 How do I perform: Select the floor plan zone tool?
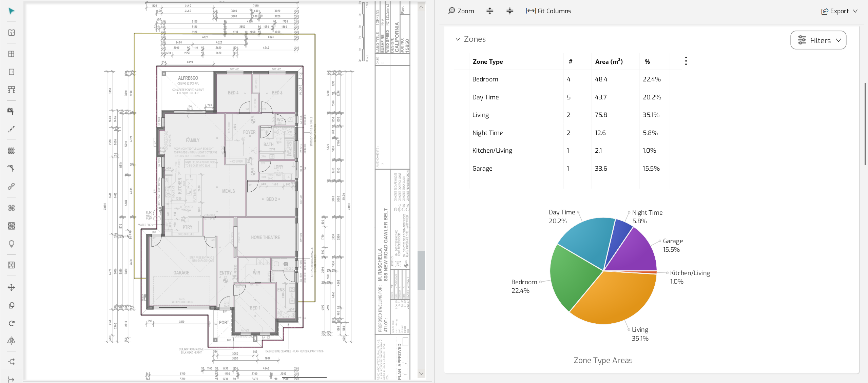pyautogui.click(x=11, y=33)
